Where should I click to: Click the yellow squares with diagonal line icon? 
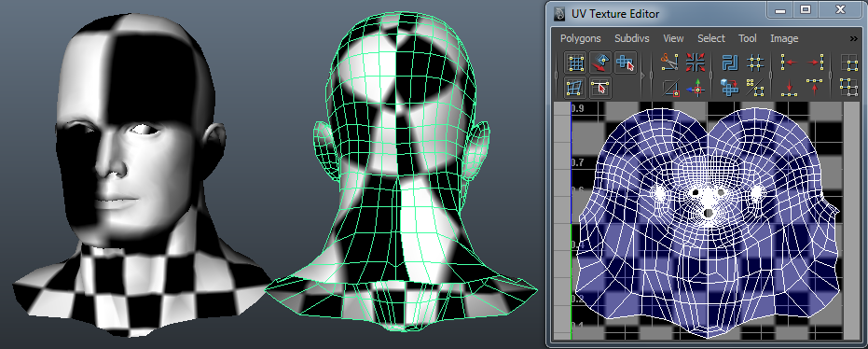[755, 88]
